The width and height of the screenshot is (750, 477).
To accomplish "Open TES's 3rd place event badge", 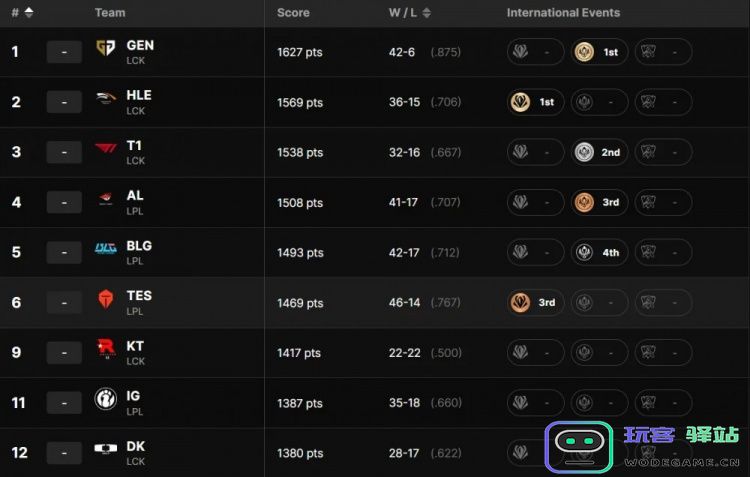I will (535, 302).
